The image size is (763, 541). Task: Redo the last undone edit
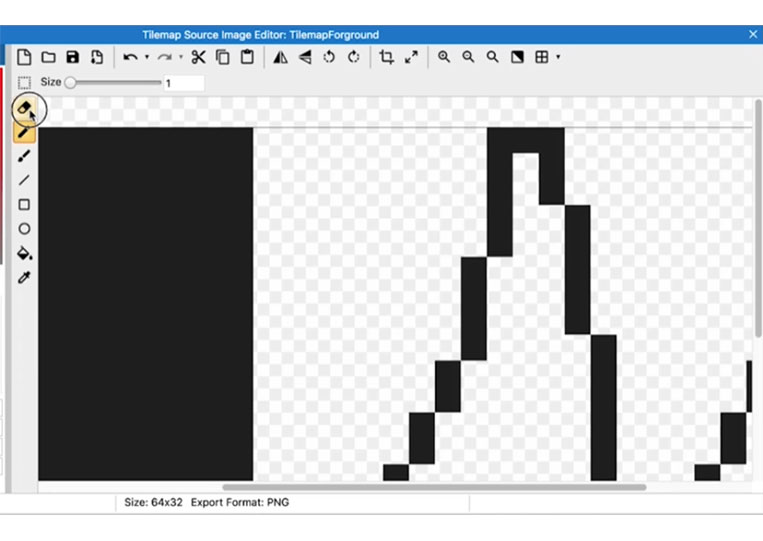(x=164, y=57)
